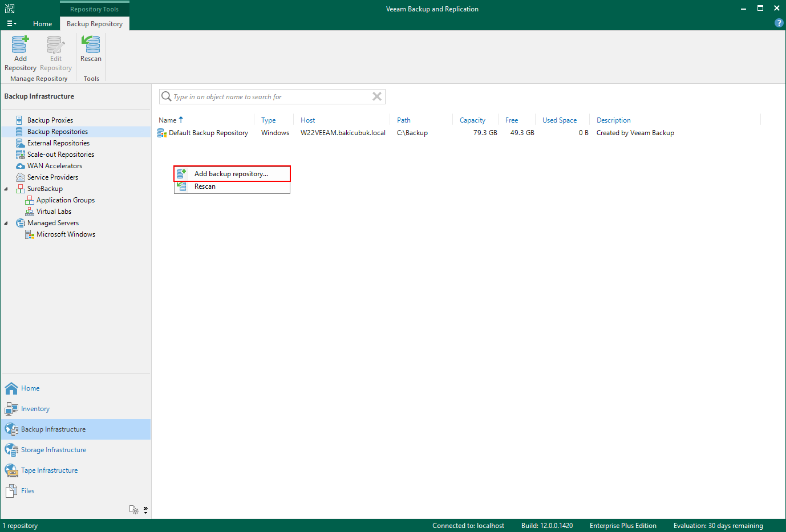Open the Home navigation view

[x=76, y=388]
